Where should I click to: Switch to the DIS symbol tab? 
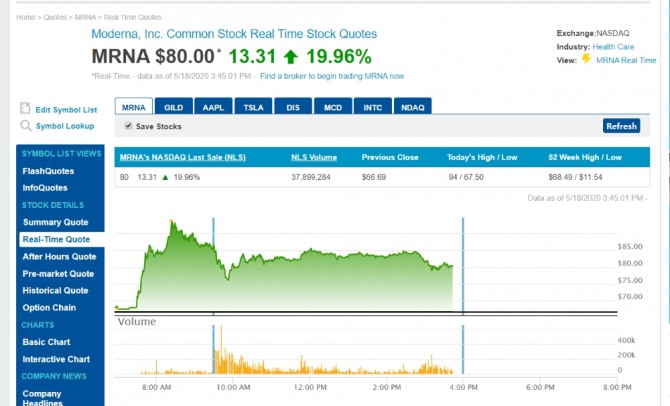293,107
